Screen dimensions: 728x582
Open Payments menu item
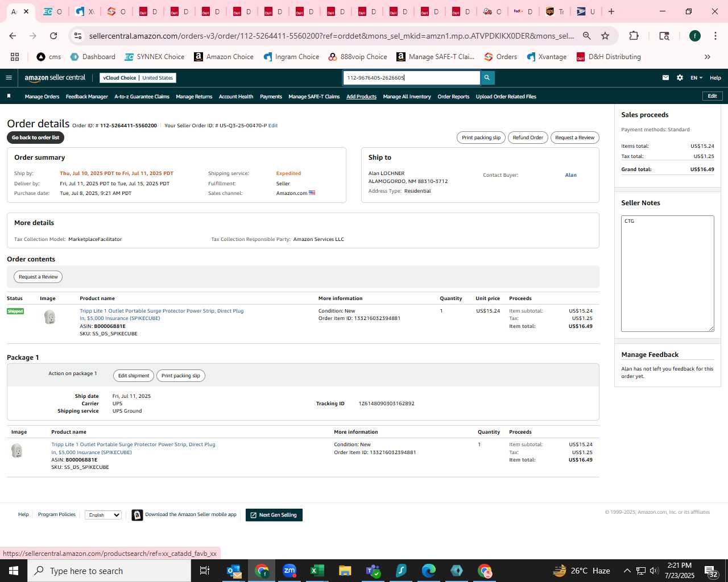click(x=271, y=97)
